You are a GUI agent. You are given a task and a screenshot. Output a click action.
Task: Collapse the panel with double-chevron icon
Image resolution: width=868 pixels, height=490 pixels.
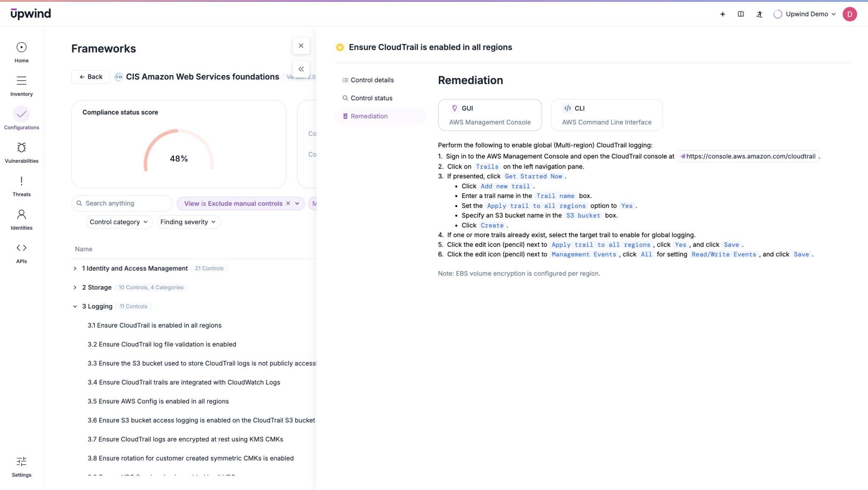(x=301, y=69)
